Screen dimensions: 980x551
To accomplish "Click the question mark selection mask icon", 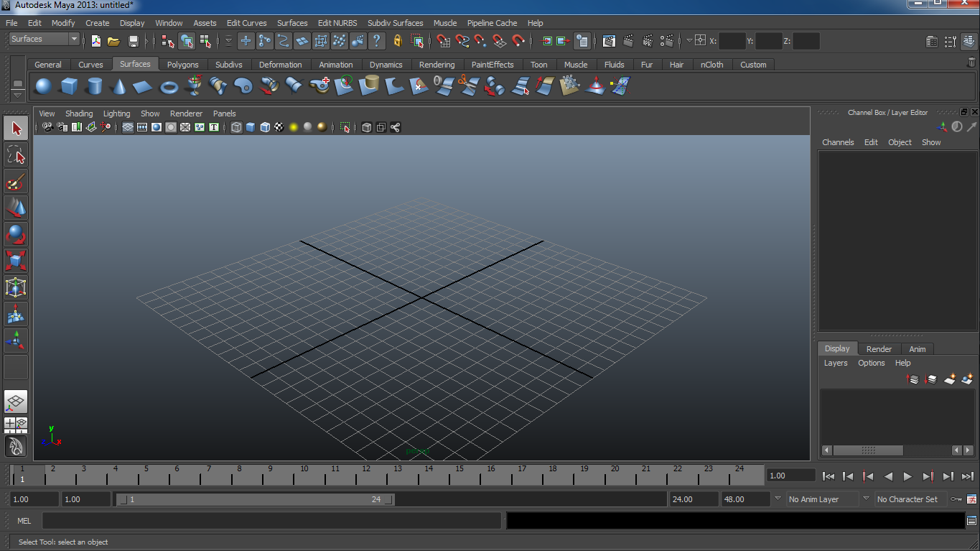I will pyautogui.click(x=376, y=41).
